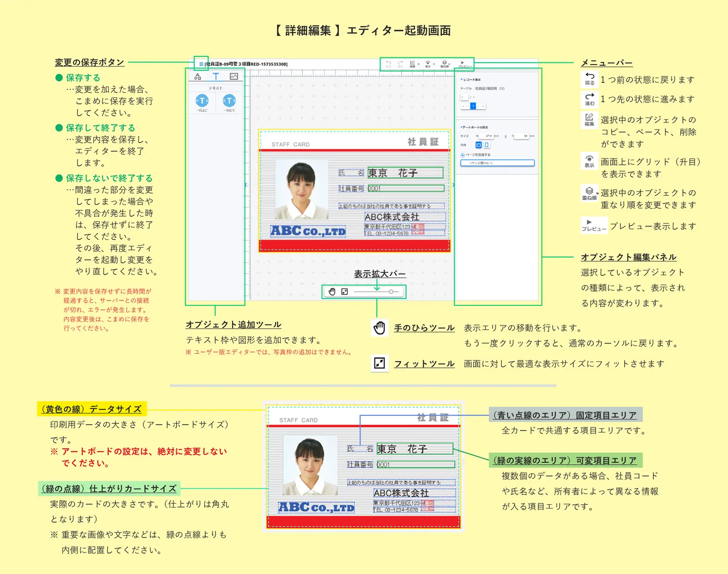
Task: Go to the next record with › button
Action: pyautogui.click(x=478, y=106)
